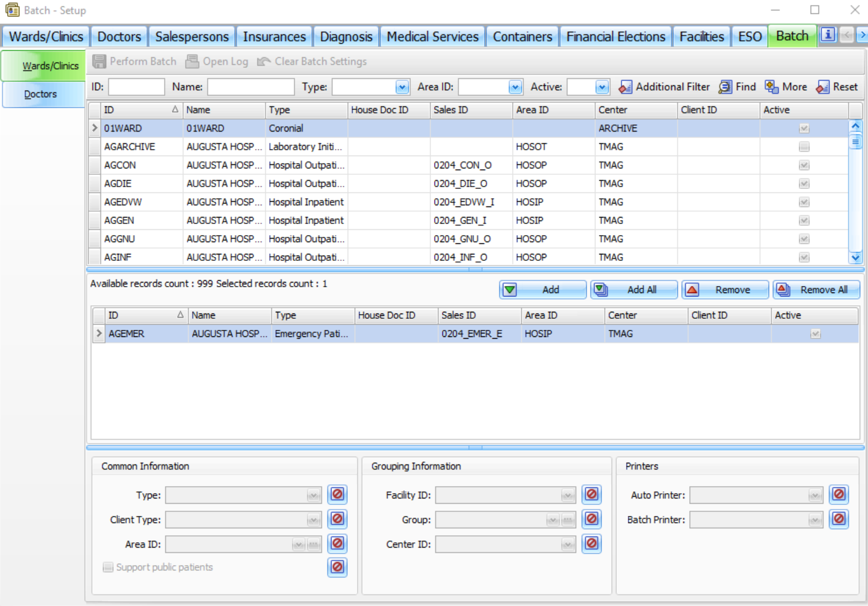Open the Active filter dropdown
Image resolution: width=868 pixels, height=606 pixels.
pyautogui.click(x=601, y=87)
